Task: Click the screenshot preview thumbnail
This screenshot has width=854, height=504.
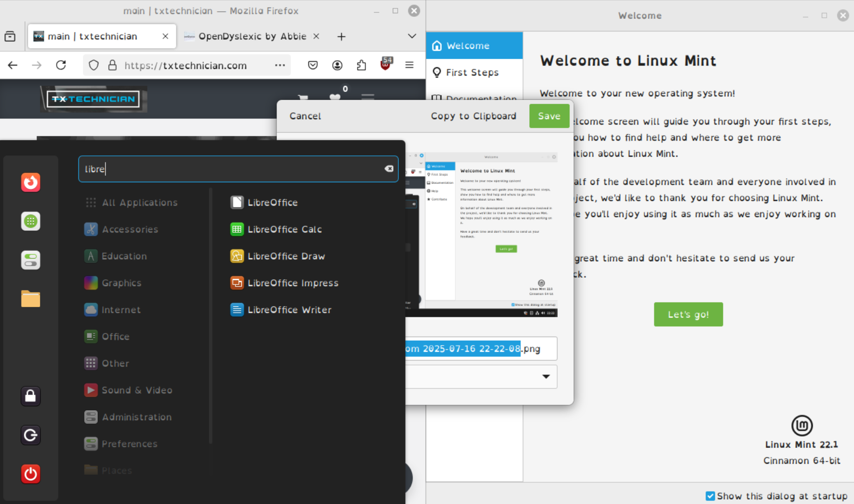Action: click(x=481, y=234)
